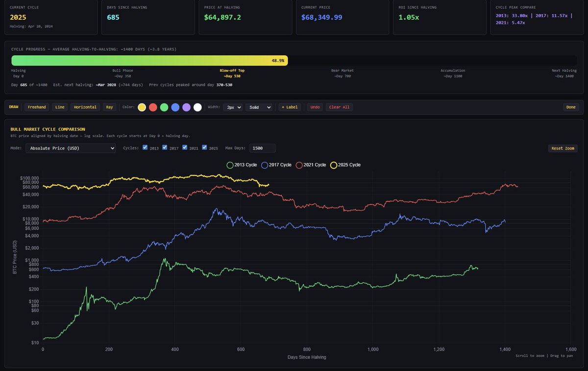
Task: Toggle the 2017 cycle checkbox
Action: pos(165,147)
